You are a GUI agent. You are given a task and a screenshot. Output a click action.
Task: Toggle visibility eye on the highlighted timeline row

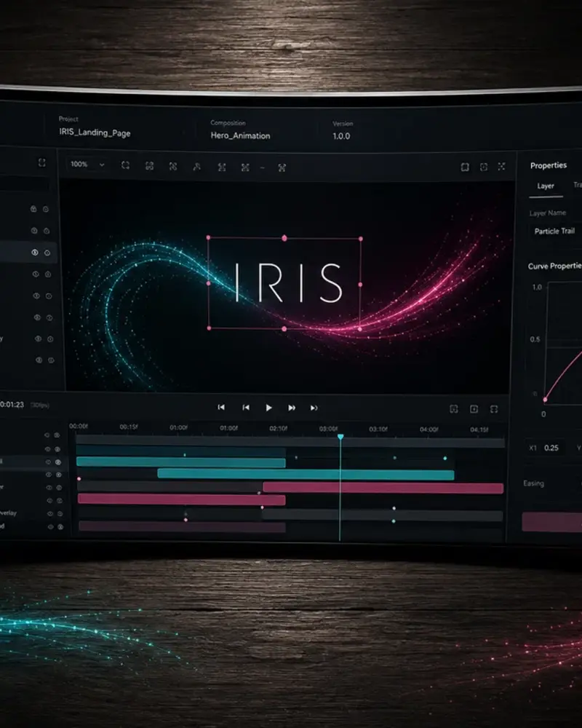48,462
